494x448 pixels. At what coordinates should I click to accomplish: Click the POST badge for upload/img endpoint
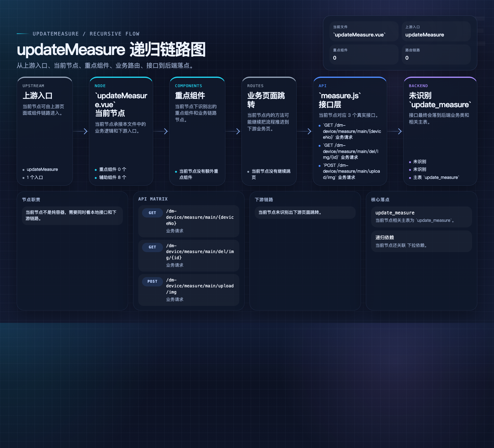coord(152,281)
